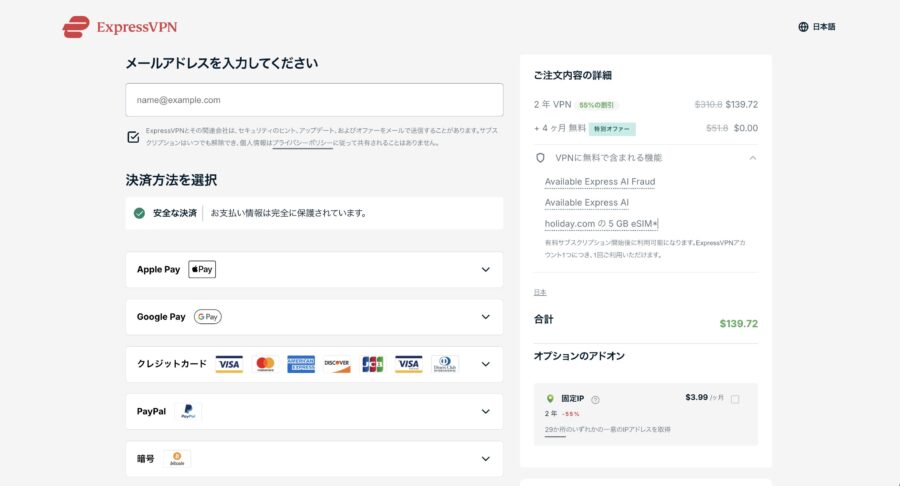Open the 日本語 language selector
The image size is (900, 486).
tap(816, 27)
